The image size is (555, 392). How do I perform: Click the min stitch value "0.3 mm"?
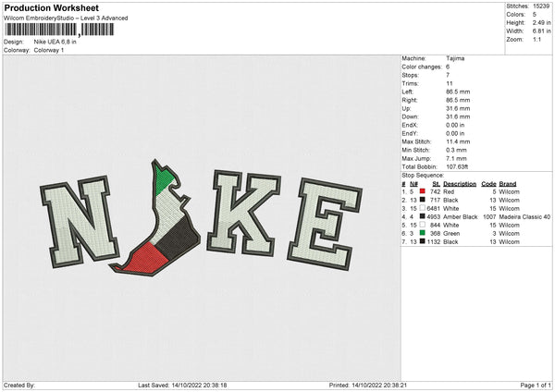click(x=456, y=150)
